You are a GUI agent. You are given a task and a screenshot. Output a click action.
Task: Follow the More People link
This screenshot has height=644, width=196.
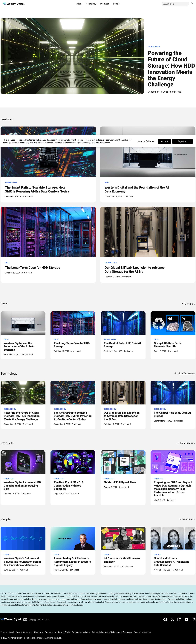tap(189, 519)
